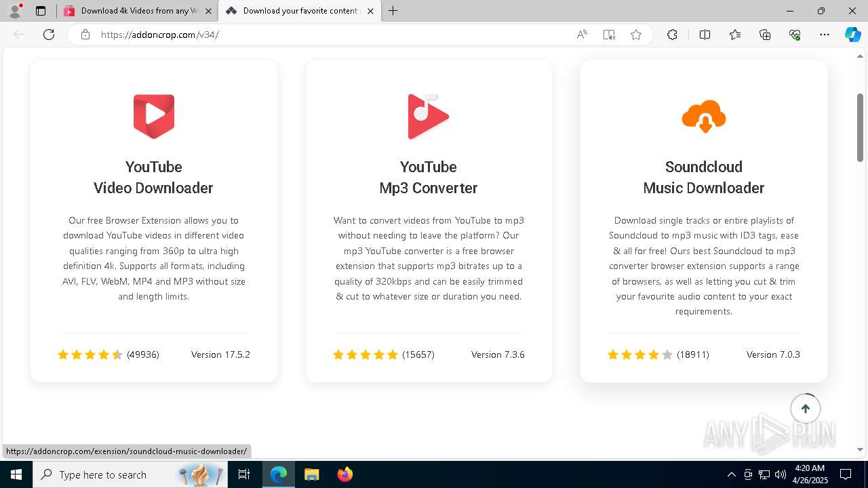View site information lock icon
This screenshot has height=488, width=868.
tap(85, 35)
